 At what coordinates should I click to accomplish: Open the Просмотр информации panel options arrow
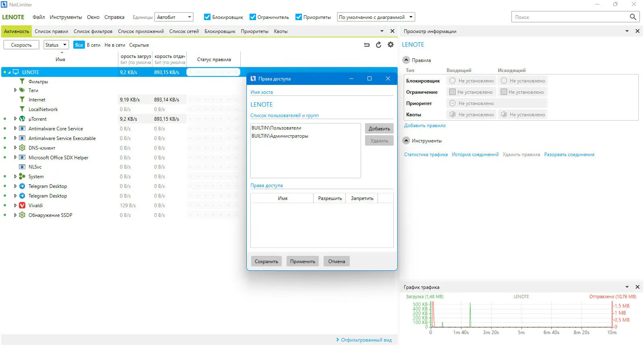627,31
